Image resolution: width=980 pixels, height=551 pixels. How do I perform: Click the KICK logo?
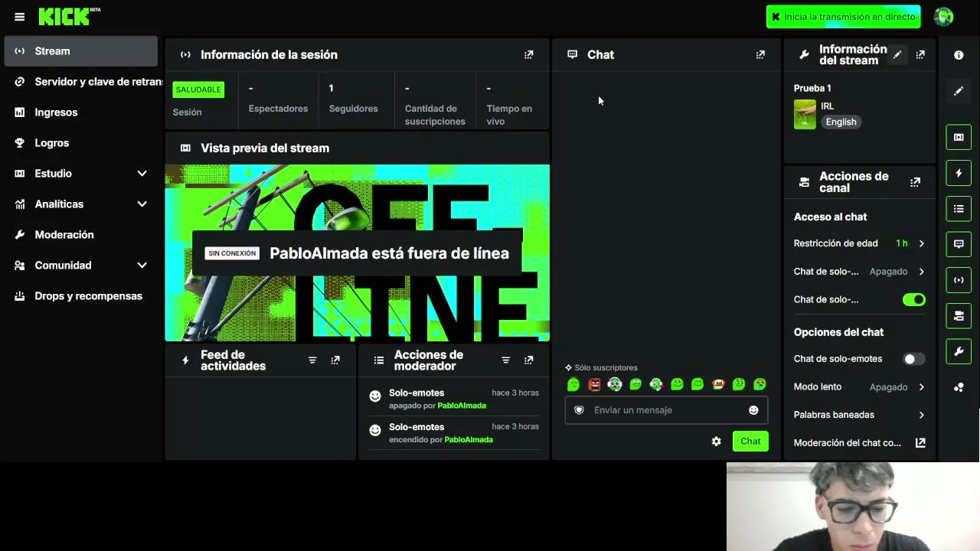(x=70, y=16)
